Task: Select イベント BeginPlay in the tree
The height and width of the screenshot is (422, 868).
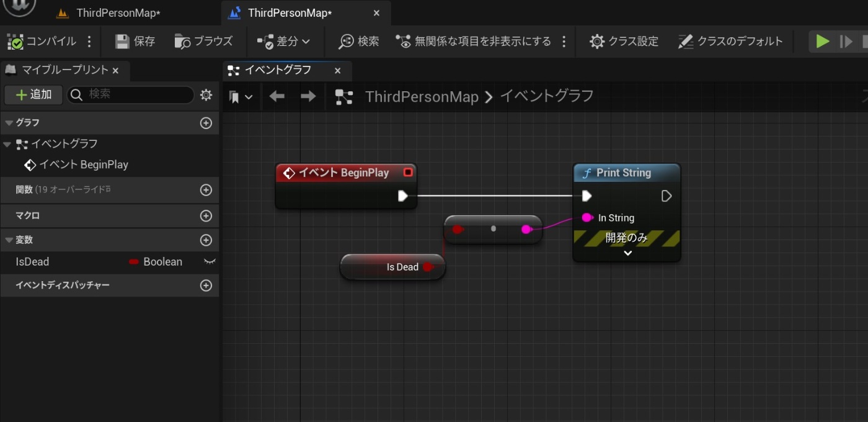Action: tap(76, 165)
